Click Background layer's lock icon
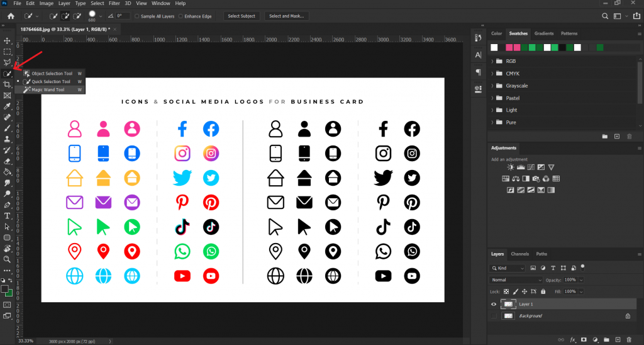Image resolution: width=644 pixels, height=345 pixels. tap(628, 316)
